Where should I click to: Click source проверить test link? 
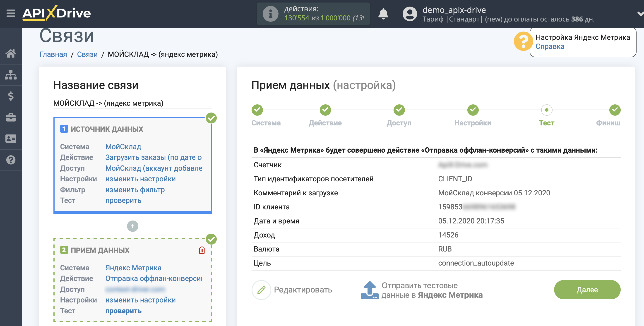[123, 201]
